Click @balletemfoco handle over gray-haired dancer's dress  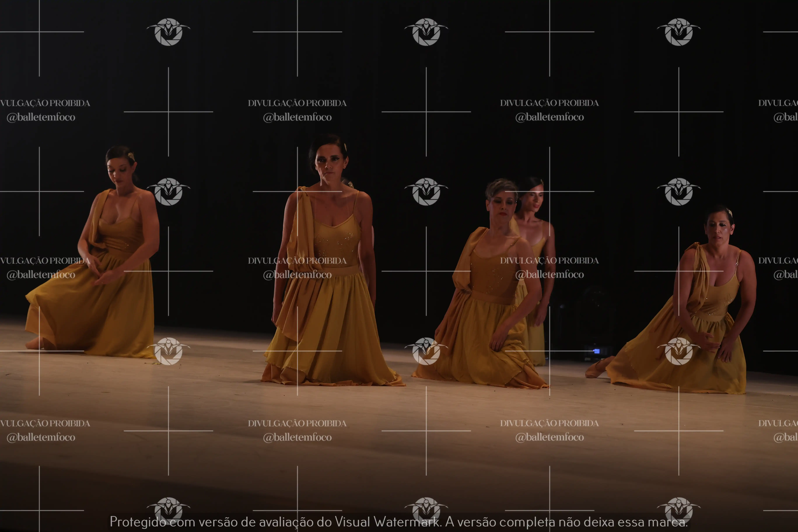point(549,274)
